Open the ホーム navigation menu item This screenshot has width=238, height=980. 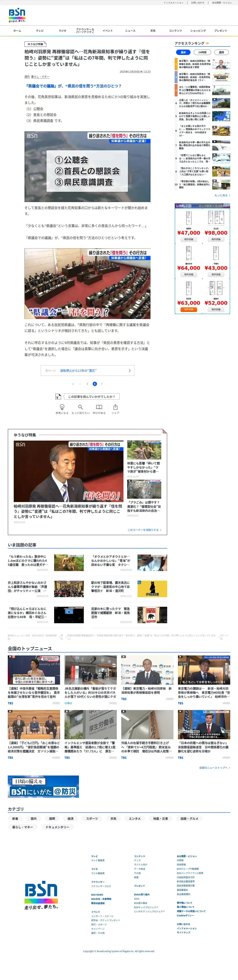click(17, 31)
